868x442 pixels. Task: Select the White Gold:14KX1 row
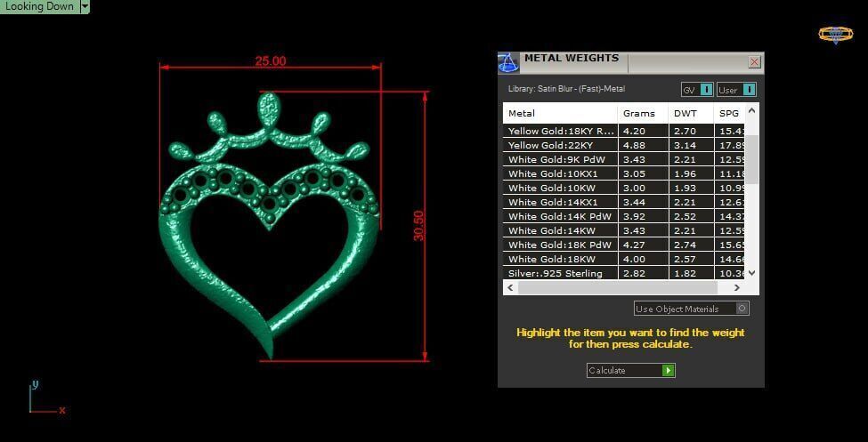point(624,203)
